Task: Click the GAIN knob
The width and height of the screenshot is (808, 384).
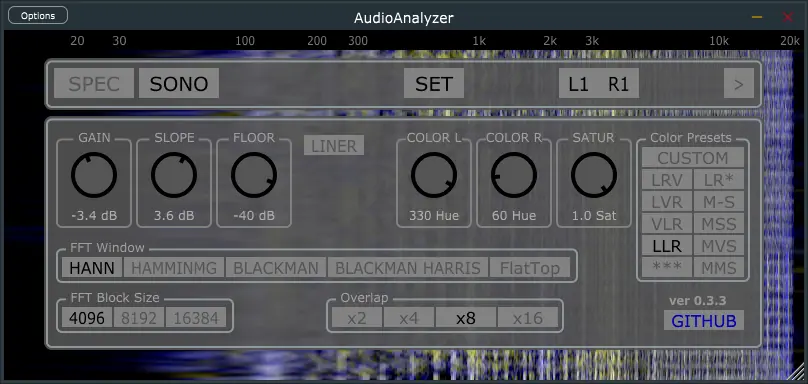Action: click(94, 175)
